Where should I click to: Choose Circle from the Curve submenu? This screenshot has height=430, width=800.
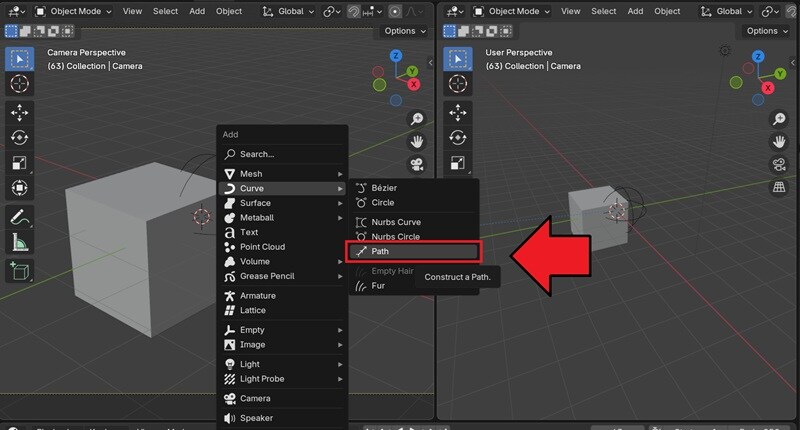(413, 203)
